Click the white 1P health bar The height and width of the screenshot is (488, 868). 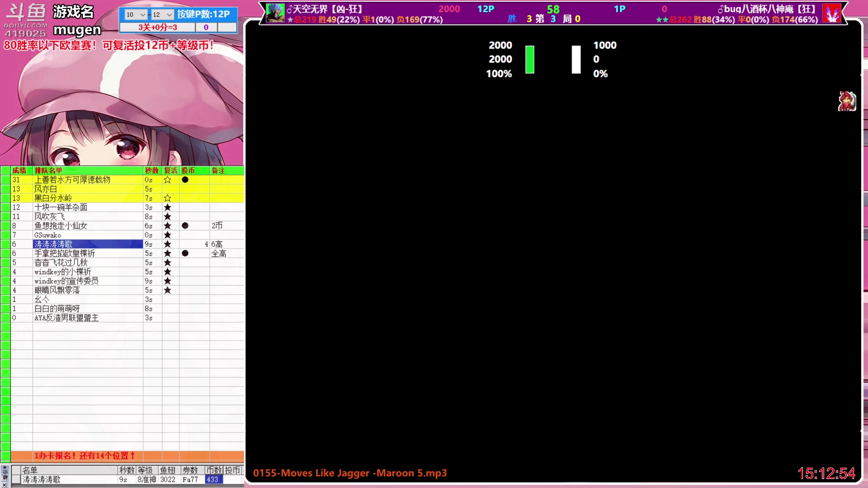click(576, 59)
